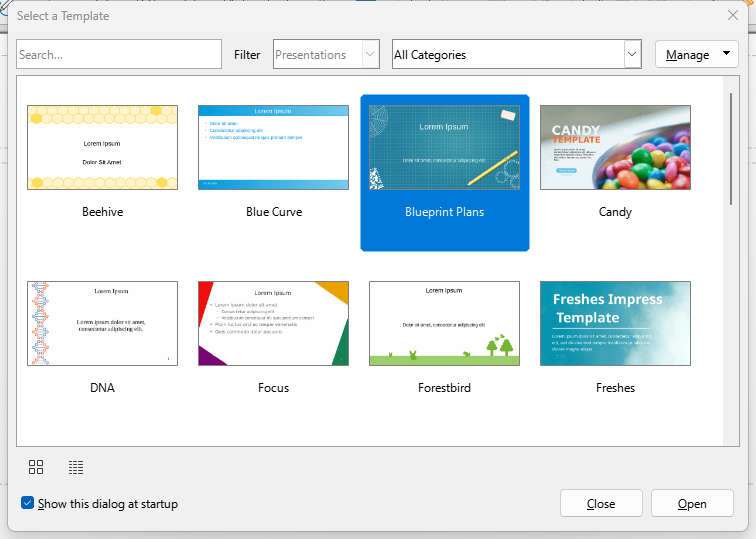Click the DNA label text

click(102, 388)
